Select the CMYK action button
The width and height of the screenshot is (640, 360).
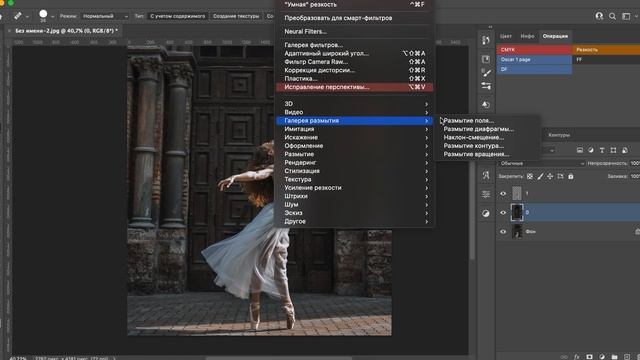coord(534,49)
